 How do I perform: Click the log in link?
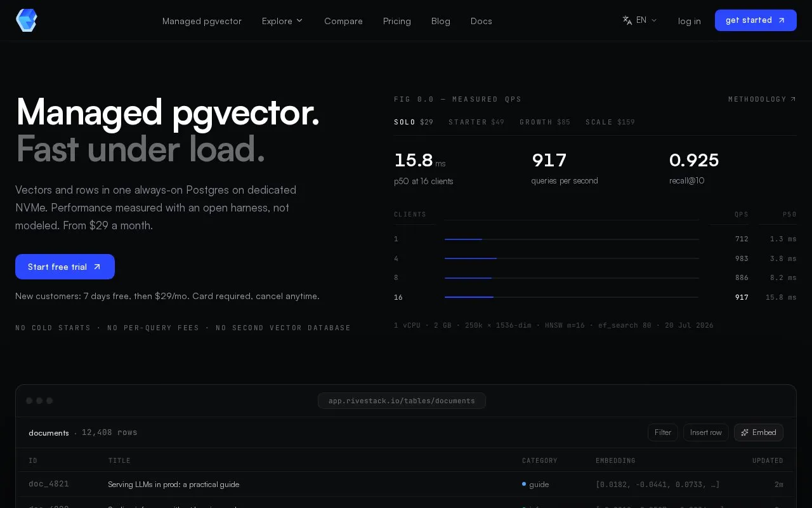click(x=690, y=21)
